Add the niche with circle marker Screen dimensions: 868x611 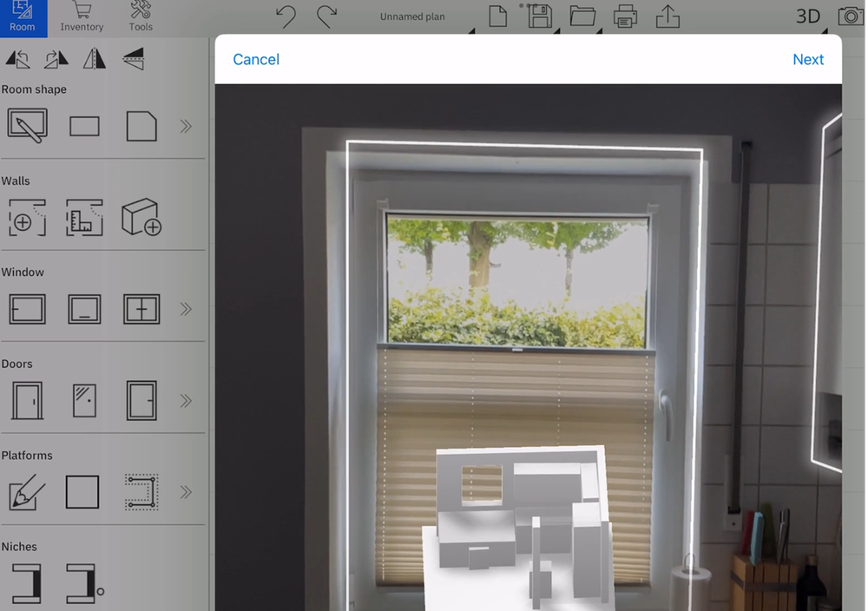point(84,583)
